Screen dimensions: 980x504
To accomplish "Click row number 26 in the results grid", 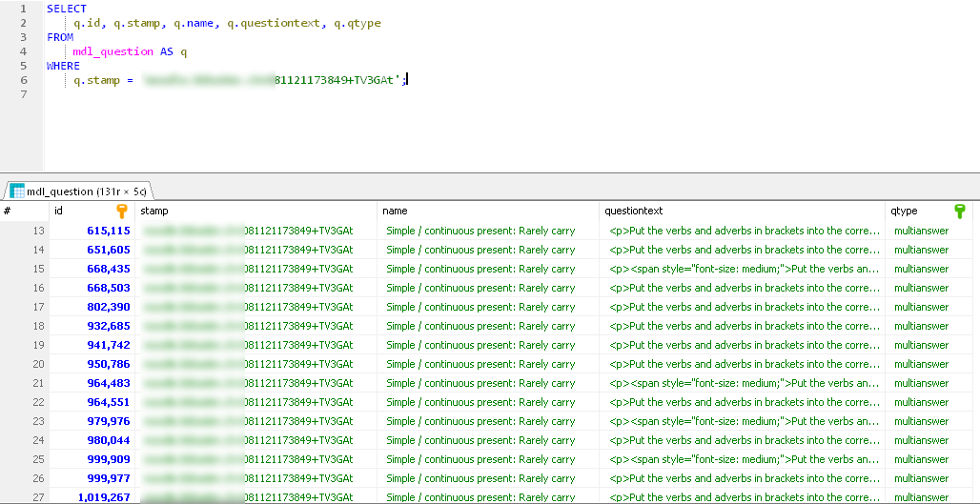I will coord(38,478).
